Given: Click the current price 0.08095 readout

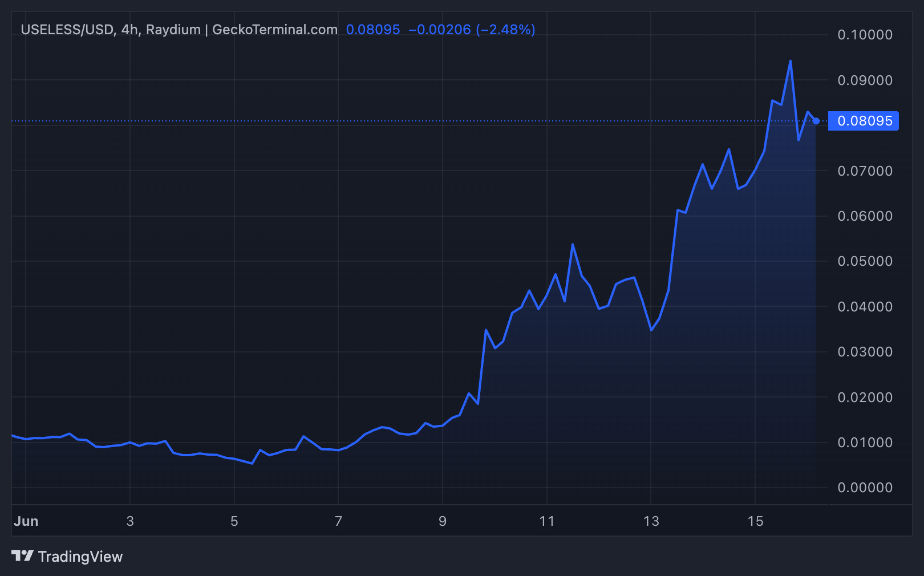Looking at the screenshot, I should tap(374, 30).
